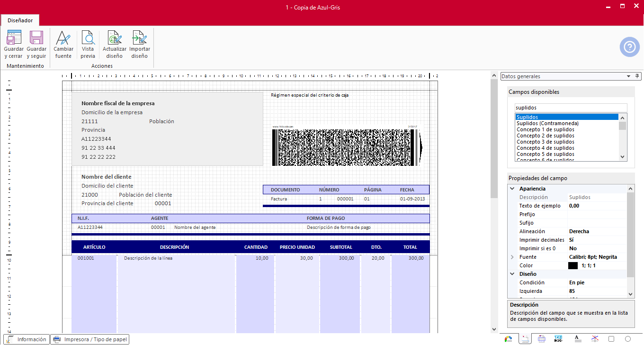Click properties grid scroll down arrow
The image size is (644, 345).
point(630,294)
